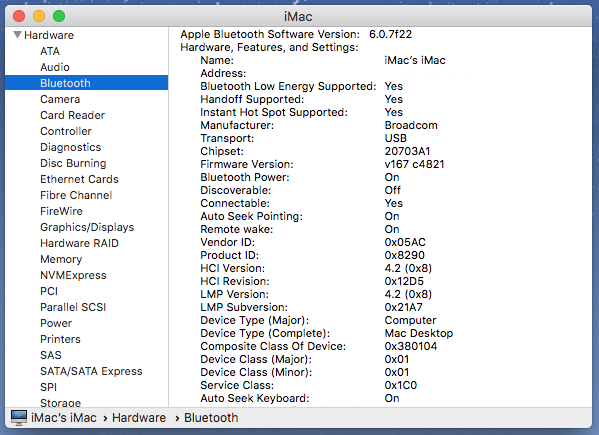Image resolution: width=599 pixels, height=435 pixels.
Task: Click the "Device Class (Minor):" label
Action: click(256, 372)
